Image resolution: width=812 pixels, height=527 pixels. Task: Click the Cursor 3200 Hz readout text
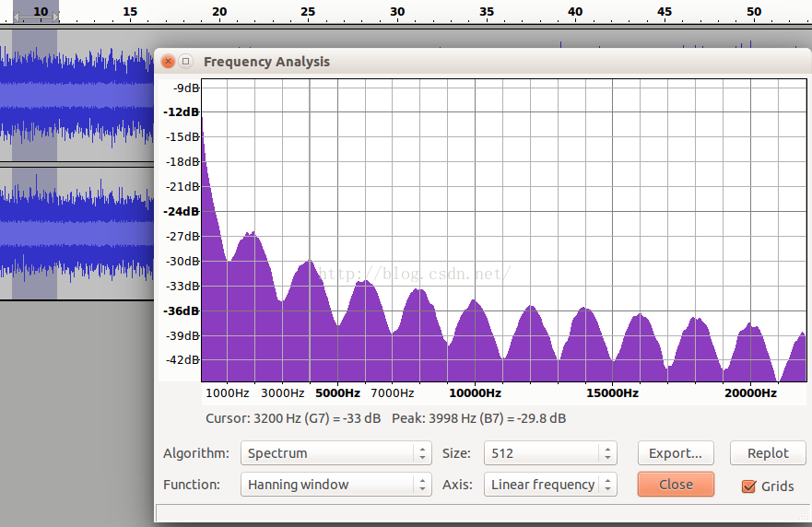[x=293, y=418]
